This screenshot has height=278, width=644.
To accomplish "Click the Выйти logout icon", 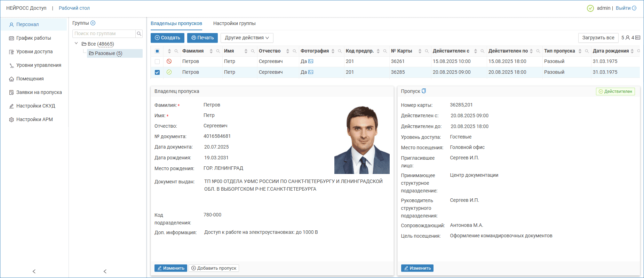I will [634, 8].
